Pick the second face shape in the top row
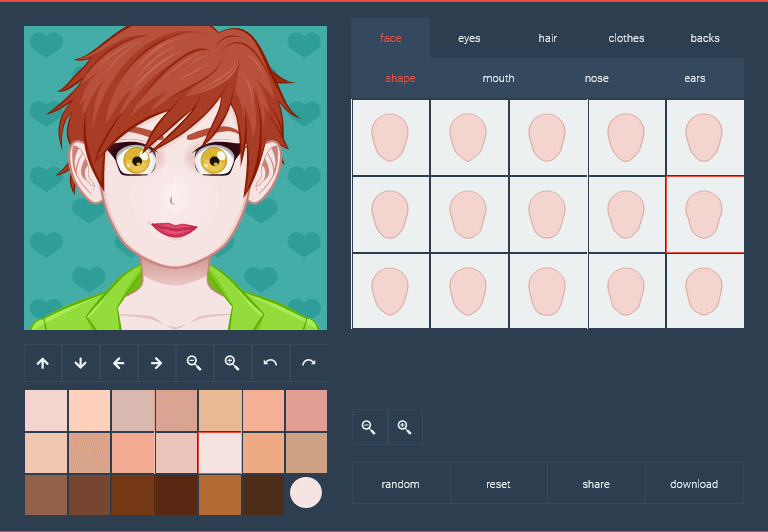This screenshot has width=768, height=532. tap(469, 138)
